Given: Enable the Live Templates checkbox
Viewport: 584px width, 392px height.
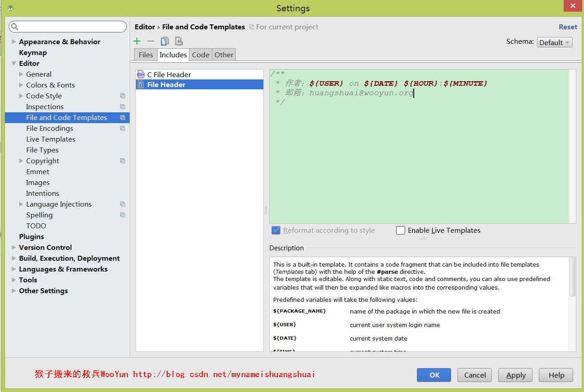Looking at the screenshot, I should [401, 231].
